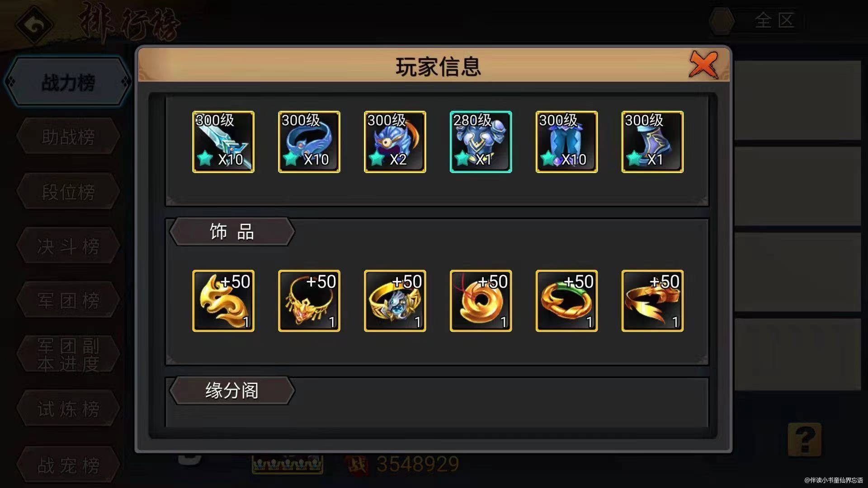The height and width of the screenshot is (488, 868).
Task: Open the gold ring with blue gem
Action: pyautogui.click(x=395, y=301)
